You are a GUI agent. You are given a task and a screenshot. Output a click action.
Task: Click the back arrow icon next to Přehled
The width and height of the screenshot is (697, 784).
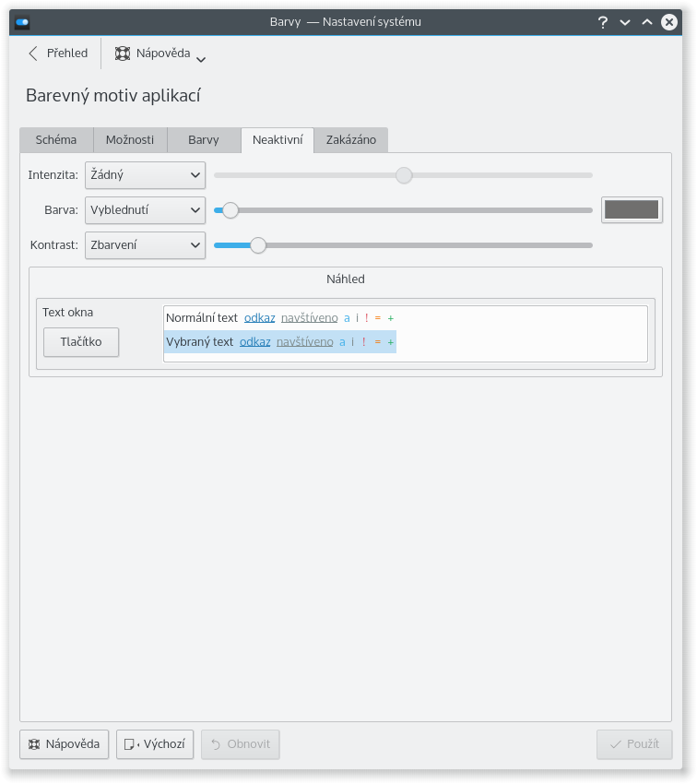coord(33,53)
